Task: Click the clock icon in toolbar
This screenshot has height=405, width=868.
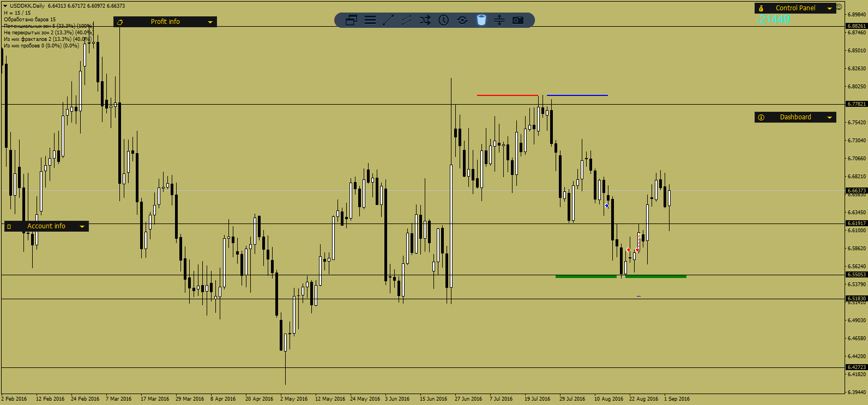Action: [444, 20]
